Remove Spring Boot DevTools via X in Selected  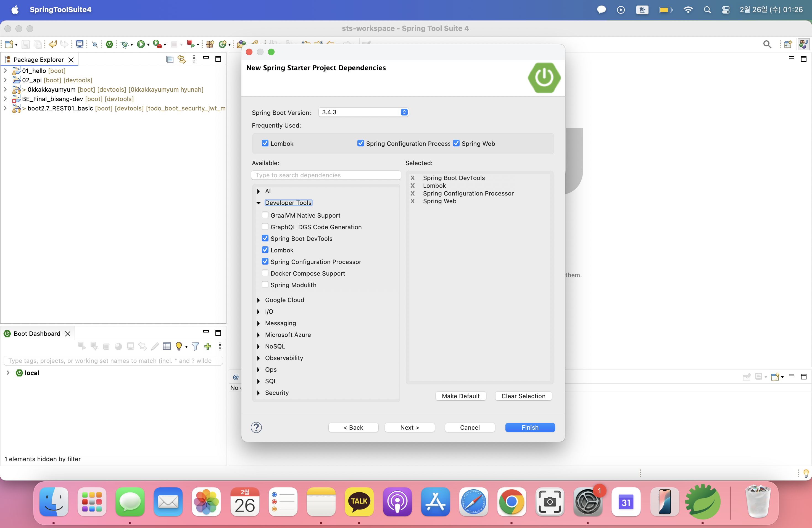coord(412,178)
